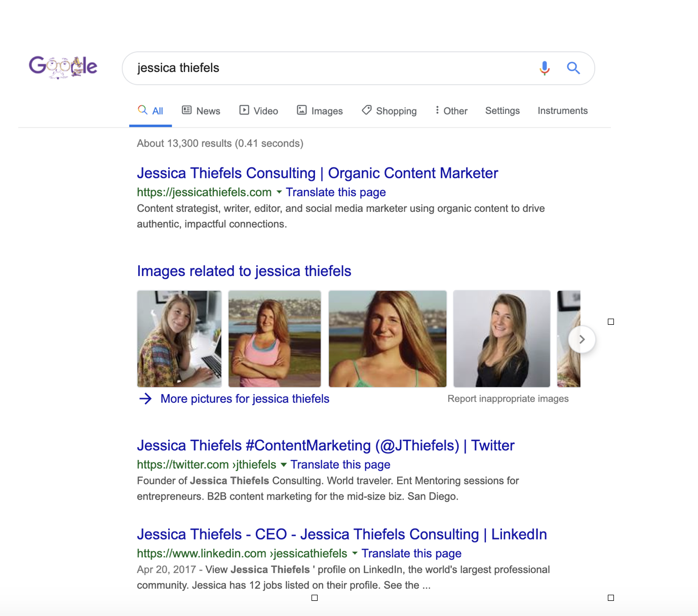Screen dimensions: 698x616
Task: Activate voice search microphone icon
Action: [x=545, y=68]
